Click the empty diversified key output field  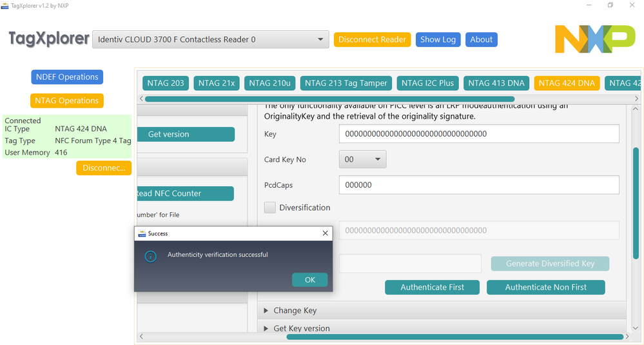410,264
